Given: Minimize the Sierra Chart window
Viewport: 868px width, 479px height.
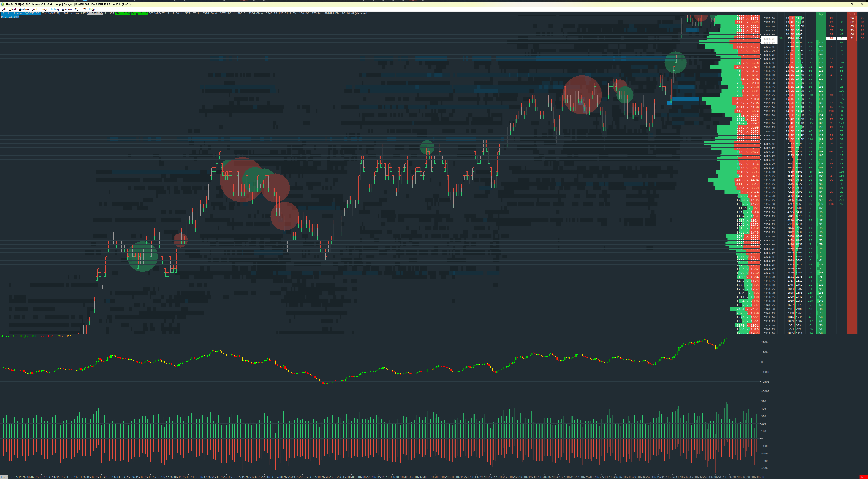Looking at the screenshot, I should pyautogui.click(x=841, y=4).
